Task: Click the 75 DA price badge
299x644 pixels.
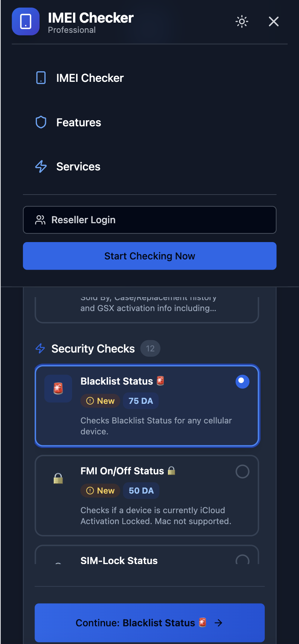Action: [141, 401]
